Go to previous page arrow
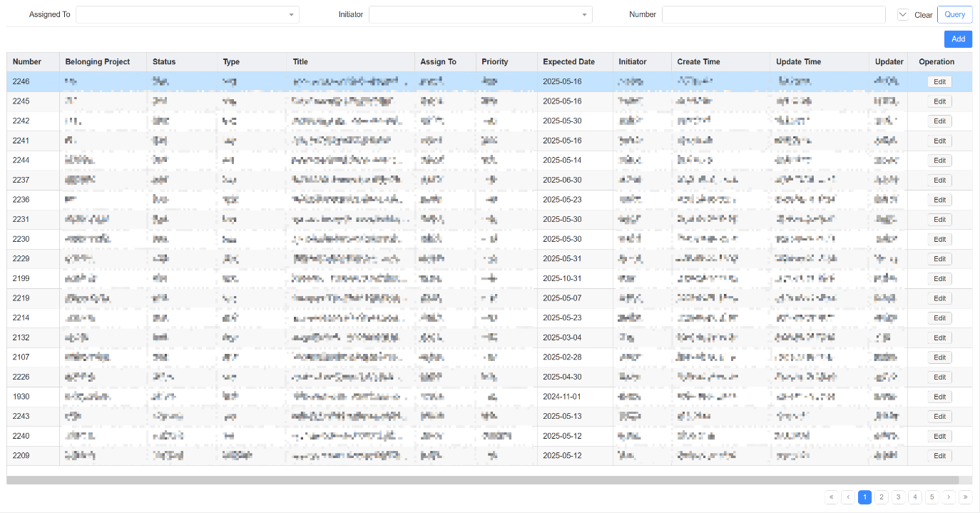 [848, 497]
